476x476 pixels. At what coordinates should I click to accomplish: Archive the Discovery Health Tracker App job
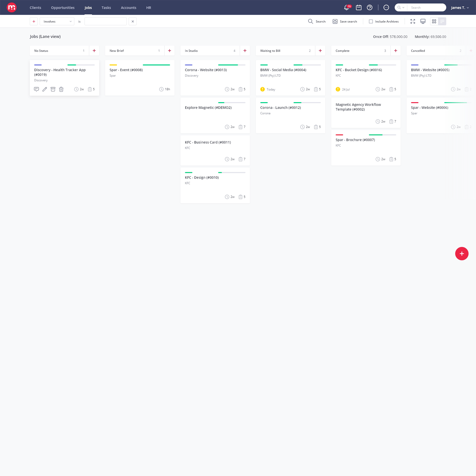[53, 89]
